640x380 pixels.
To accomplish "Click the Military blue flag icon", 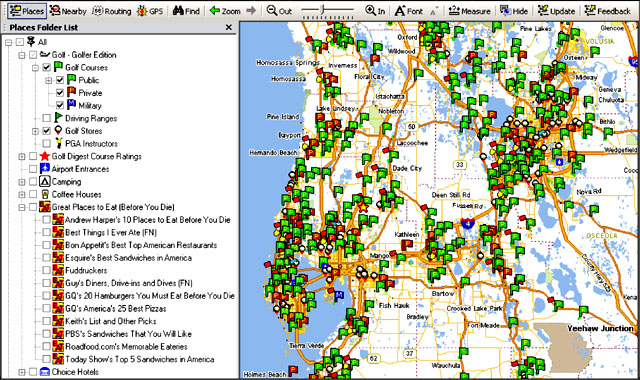I will pyautogui.click(x=72, y=104).
